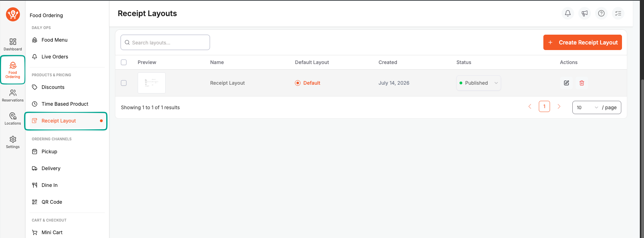Open the help question mark icon
Screen dimensions: 644x238
pos(601,13)
